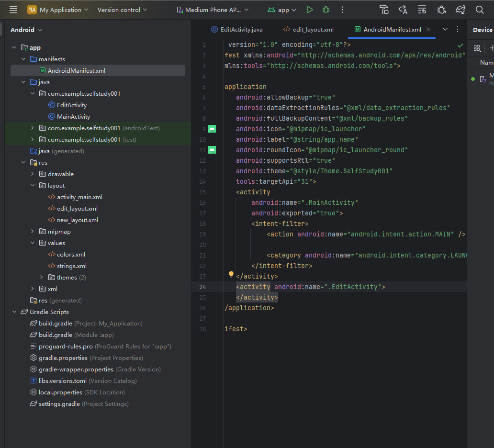The height and width of the screenshot is (448, 494).
Task: Run the app with the green play button
Action: [x=310, y=10]
